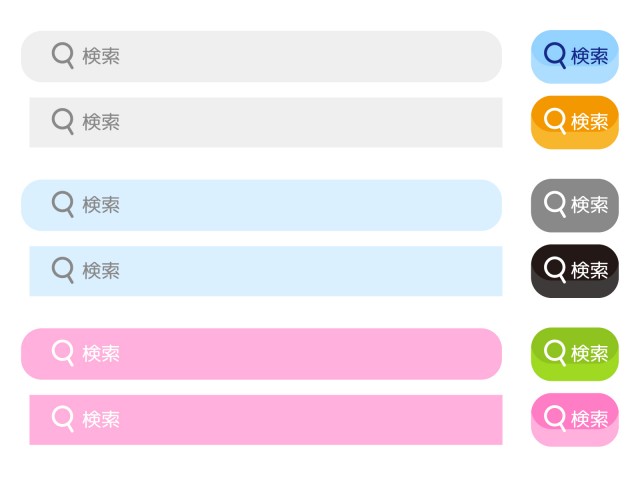Viewport: 640px width, 480px height.
Task: Click magnifier icon in square light-blue search bar
Action: pos(62,269)
